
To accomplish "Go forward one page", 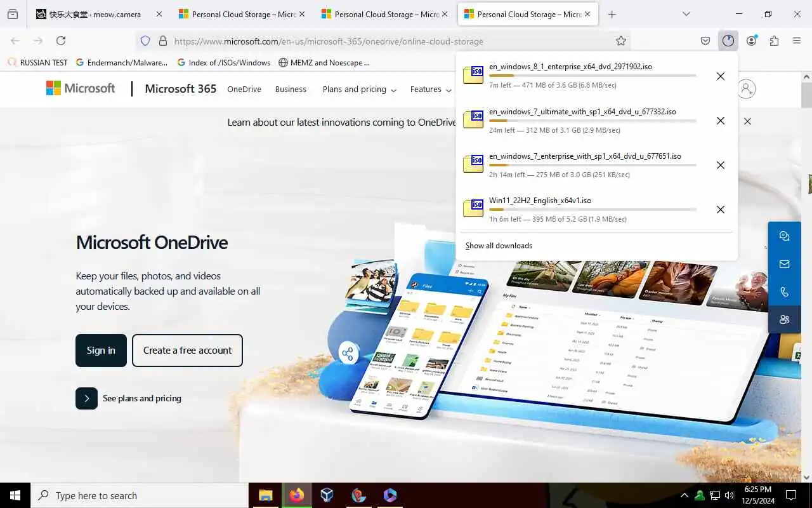I will click(38, 41).
